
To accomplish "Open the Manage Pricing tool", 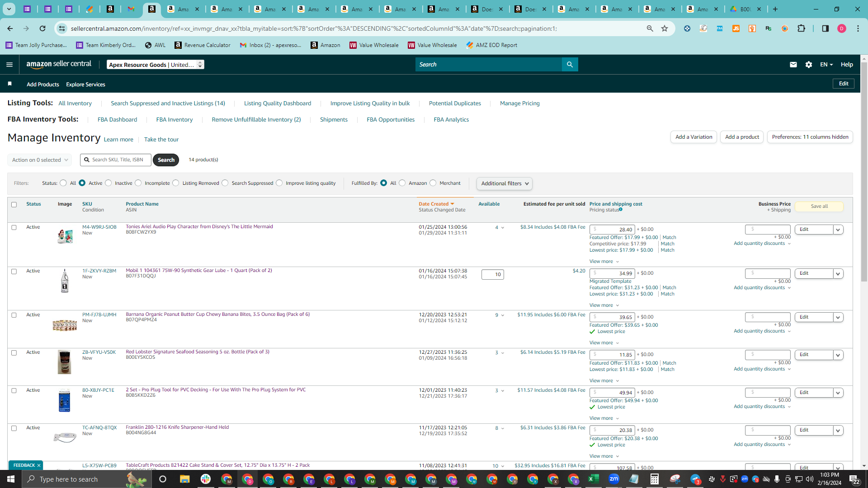I will click(520, 103).
